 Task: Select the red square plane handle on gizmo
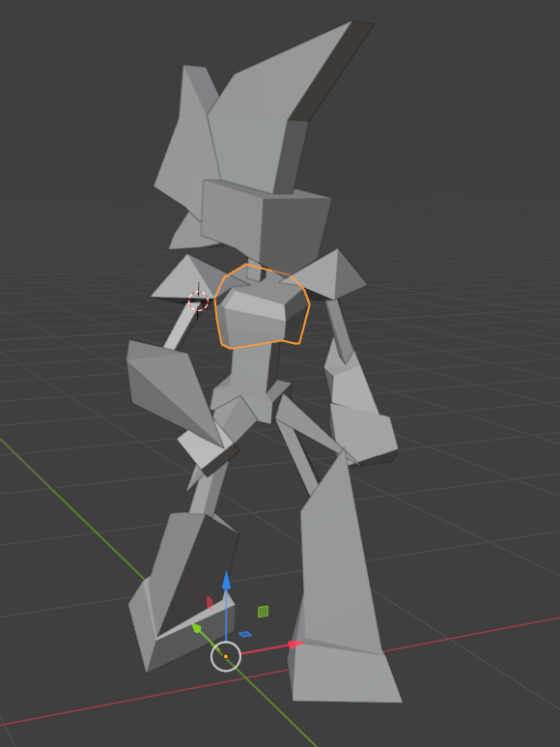tap(210, 603)
